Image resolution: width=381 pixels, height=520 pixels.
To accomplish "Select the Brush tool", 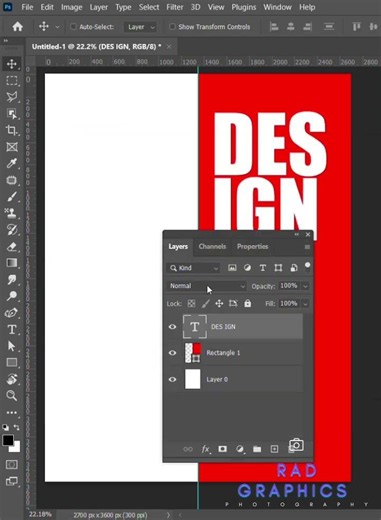I will pos(12,196).
